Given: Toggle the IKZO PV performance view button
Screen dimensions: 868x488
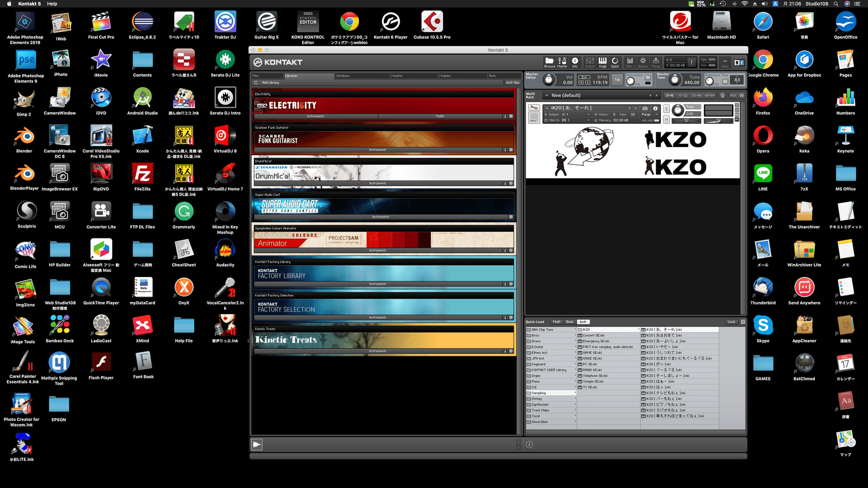Looking at the screenshot, I should tap(737, 119).
